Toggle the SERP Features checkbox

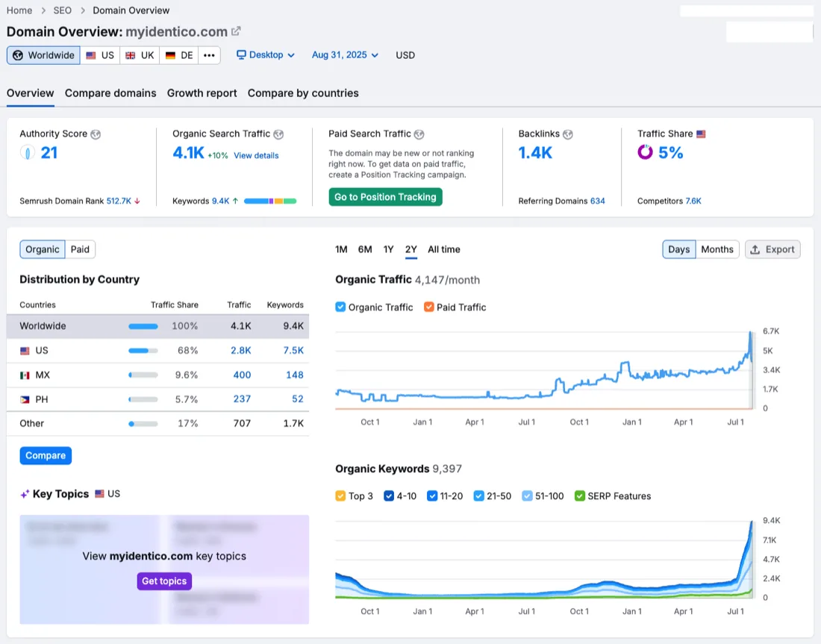pyautogui.click(x=580, y=495)
